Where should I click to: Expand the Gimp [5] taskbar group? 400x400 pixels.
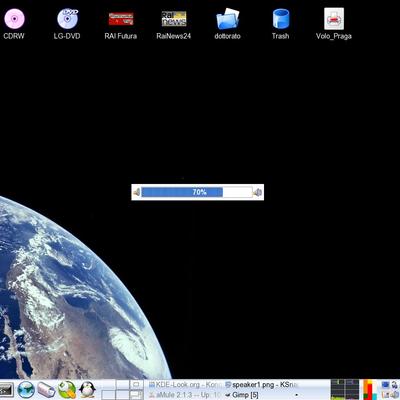pos(261,395)
